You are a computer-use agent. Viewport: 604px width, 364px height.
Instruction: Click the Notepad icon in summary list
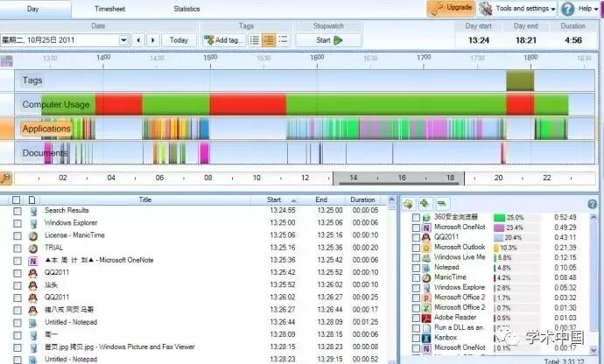426,268
